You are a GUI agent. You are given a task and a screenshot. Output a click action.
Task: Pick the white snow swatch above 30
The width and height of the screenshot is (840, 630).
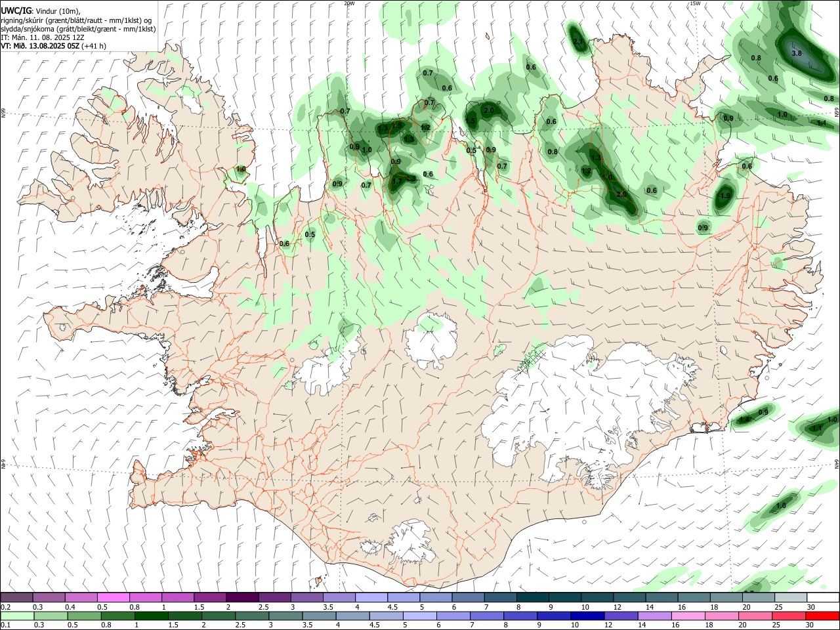click(x=822, y=597)
